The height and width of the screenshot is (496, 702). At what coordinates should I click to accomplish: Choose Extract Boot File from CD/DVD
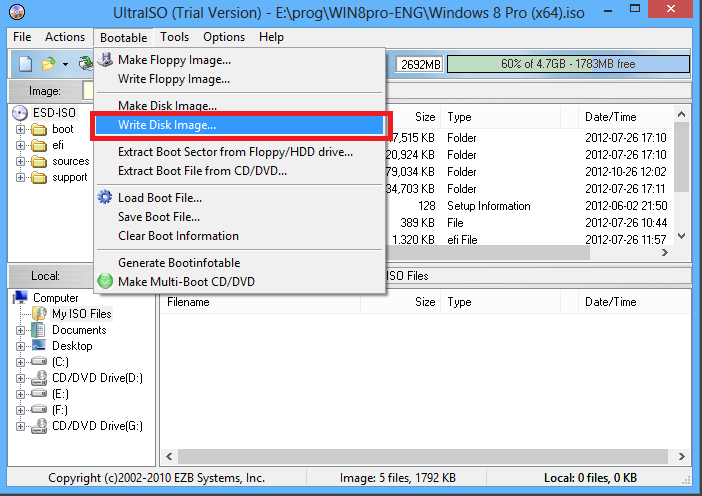point(240,171)
